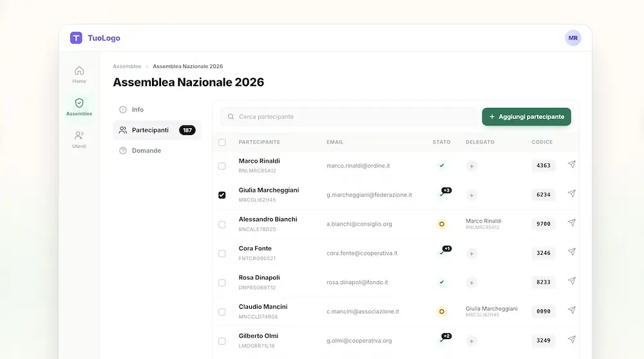Click the send icon for Marco Rinaldi
The width and height of the screenshot is (644, 359).
[571, 165]
